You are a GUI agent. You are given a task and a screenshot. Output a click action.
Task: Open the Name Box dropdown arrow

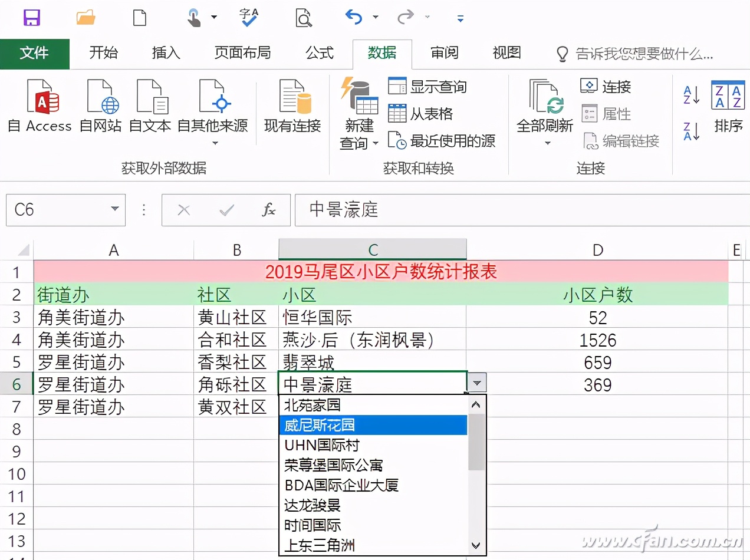(115, 209)
